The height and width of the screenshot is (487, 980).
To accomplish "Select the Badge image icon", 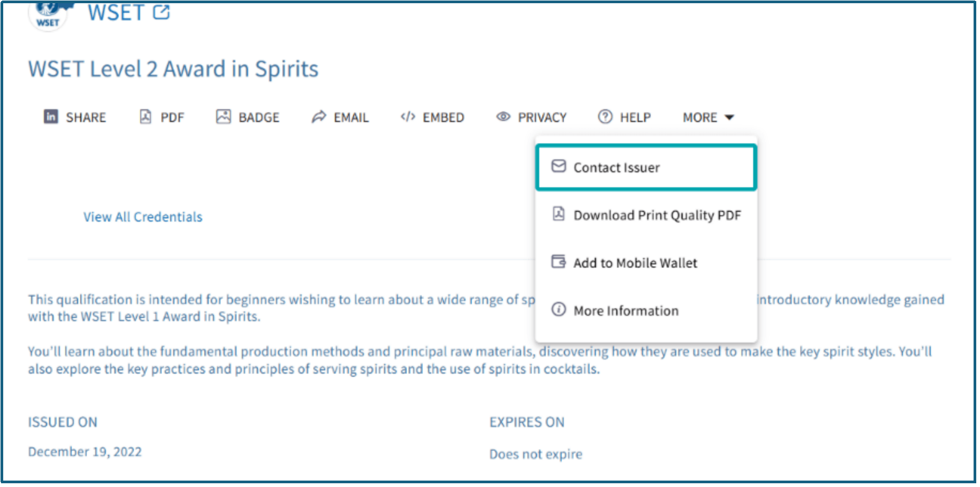I will pyautogui.click(x=223, y=117).
